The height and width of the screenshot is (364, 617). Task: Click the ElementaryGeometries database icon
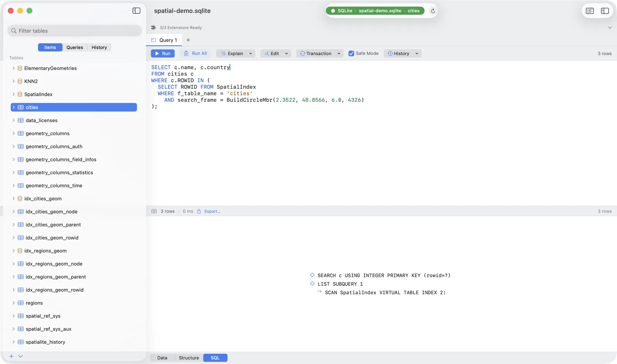[x=20, y=68]
